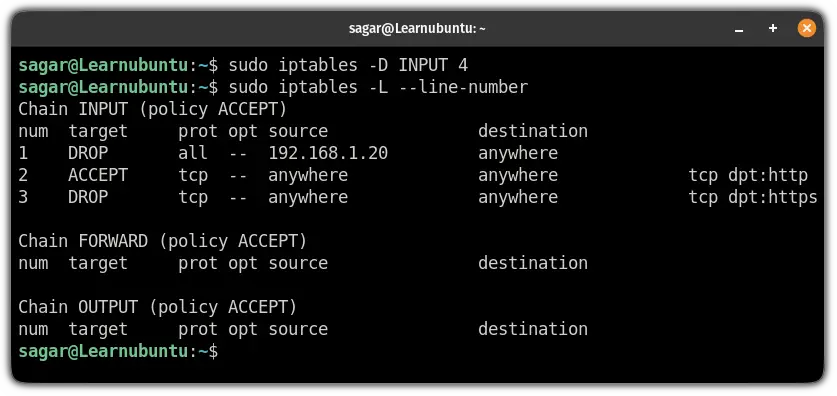Image resolution: width=837 pixels, height=396 pixels.
Task: Click the empty prompt on the last line
Action: tap(119, 351)
